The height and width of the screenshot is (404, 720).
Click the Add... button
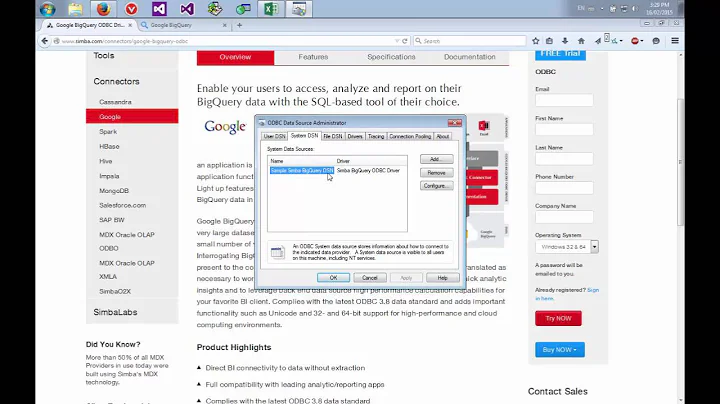[436, 159]
